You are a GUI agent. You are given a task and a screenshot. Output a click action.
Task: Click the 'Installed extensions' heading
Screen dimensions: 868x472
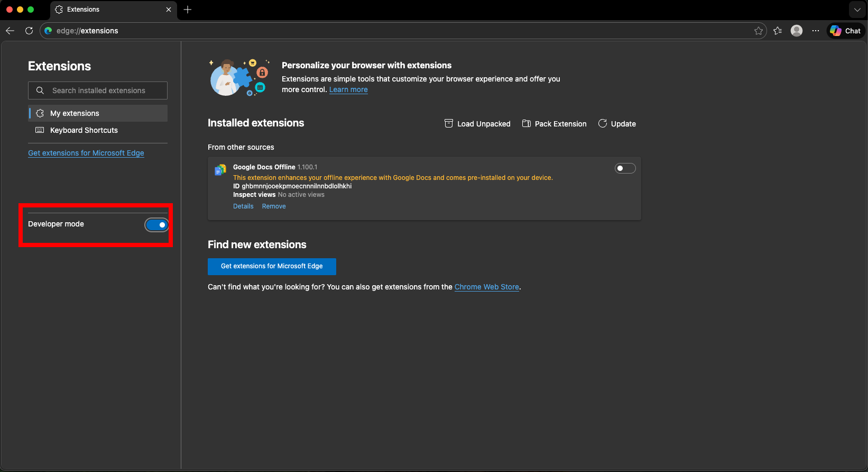point(256,123)
